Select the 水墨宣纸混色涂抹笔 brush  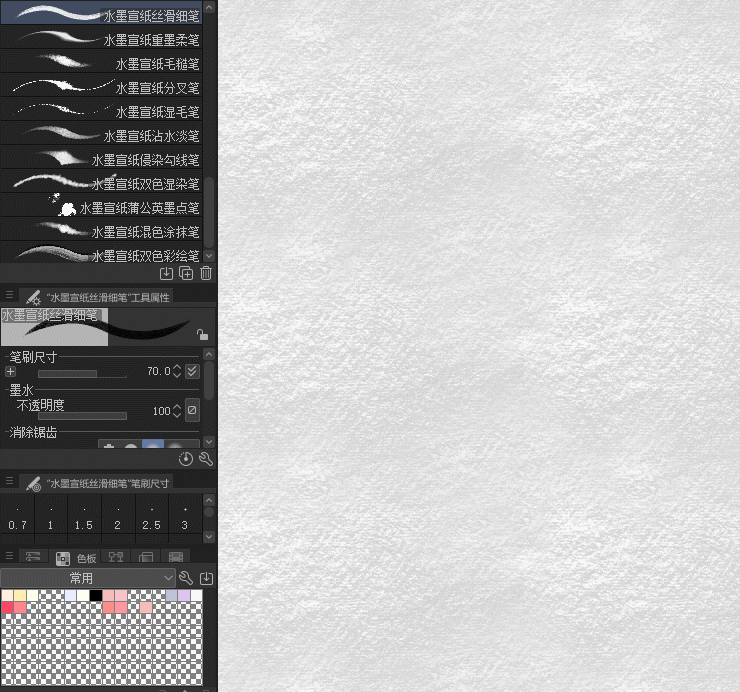click(101, 230)
